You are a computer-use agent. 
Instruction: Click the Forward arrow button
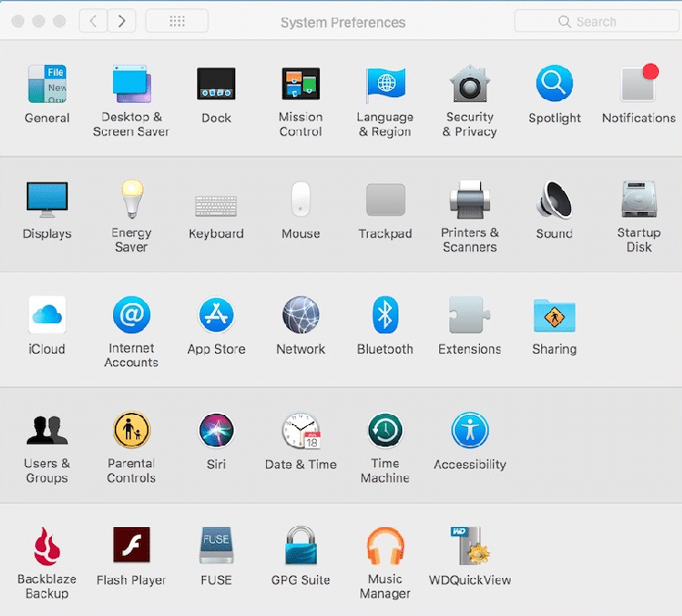[121, 21]
